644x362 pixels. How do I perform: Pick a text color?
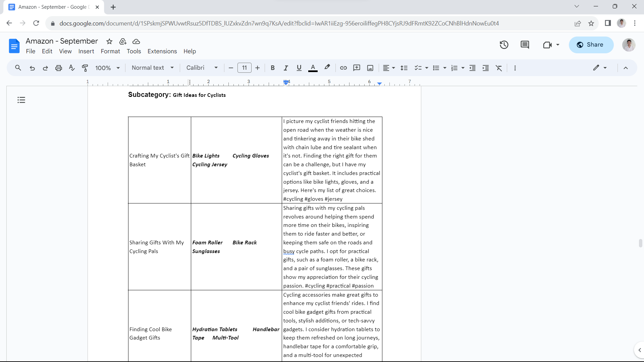coord(313,68)
